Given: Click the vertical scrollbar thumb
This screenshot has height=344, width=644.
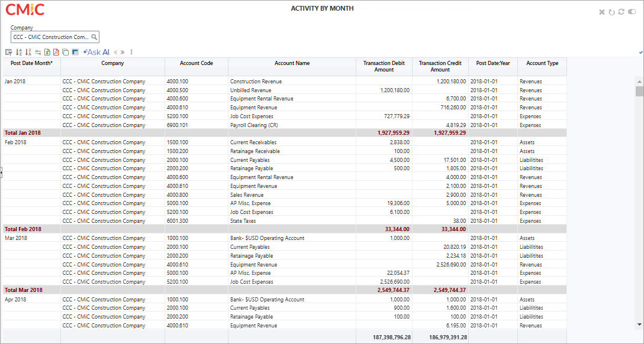Looking at the screenshot, I should pyautogui.click(x=639, y=91).
